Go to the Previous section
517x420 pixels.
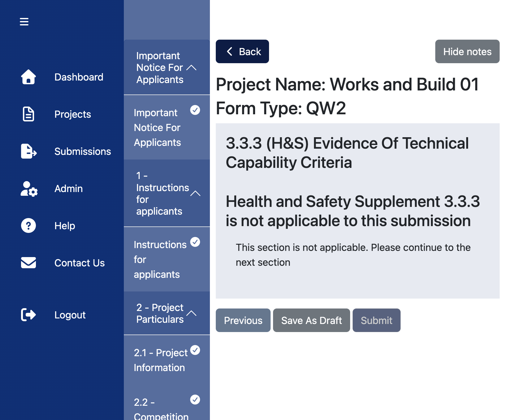point(243,320)
